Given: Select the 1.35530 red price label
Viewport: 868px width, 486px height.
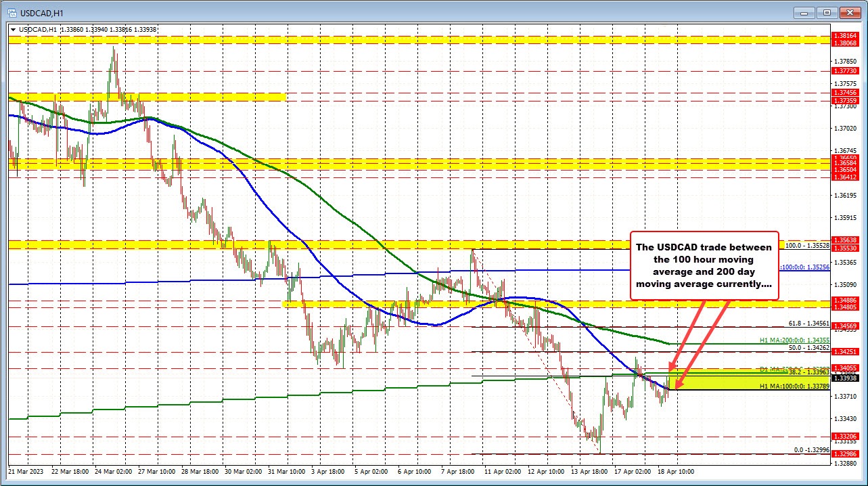Looking at the screenshot, I should click(845, 248).
